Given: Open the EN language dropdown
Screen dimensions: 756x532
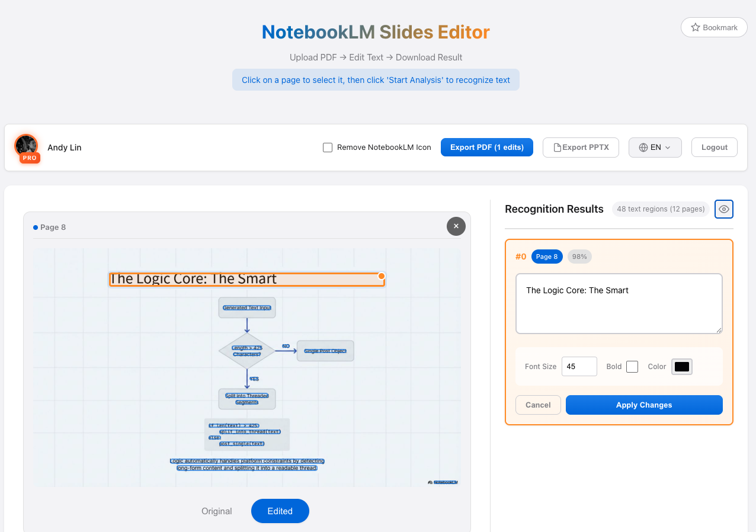Looking at the screenshot, I should (x=655, y=147).
